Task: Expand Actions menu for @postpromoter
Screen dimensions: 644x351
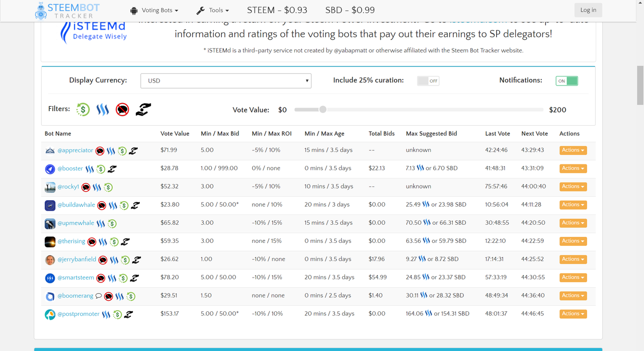Action: pyautogui.click(x=573, y=313)
